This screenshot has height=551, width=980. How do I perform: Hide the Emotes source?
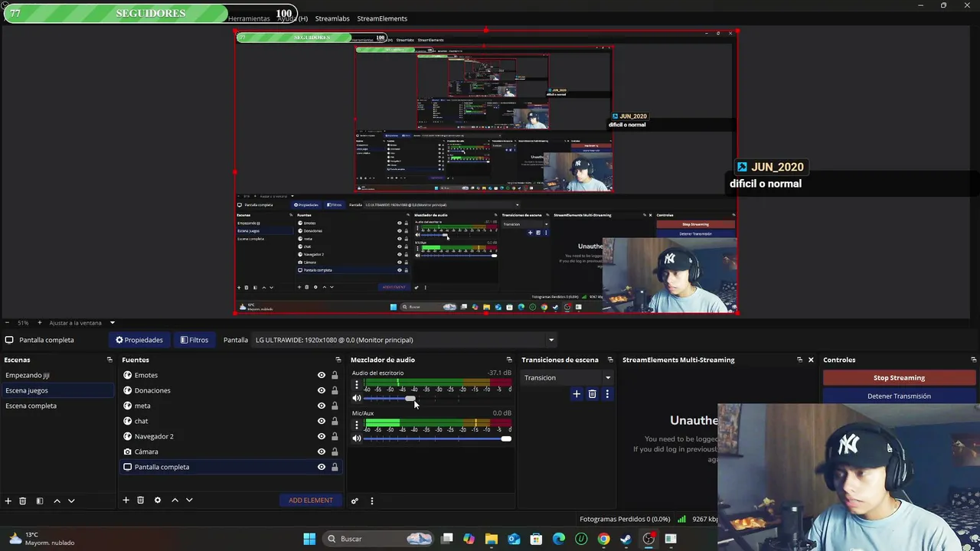[322, 375]
